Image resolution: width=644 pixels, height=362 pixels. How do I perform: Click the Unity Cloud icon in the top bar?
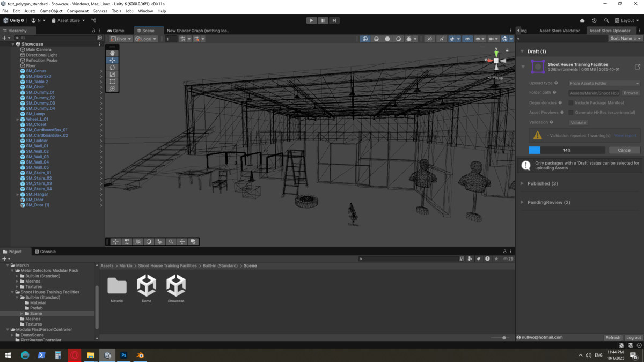(582, 20)
